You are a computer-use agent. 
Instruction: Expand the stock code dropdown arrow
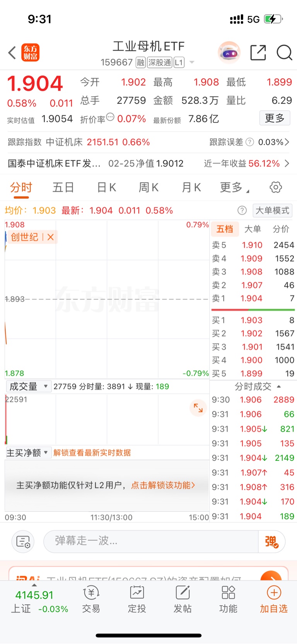point(192,62)
